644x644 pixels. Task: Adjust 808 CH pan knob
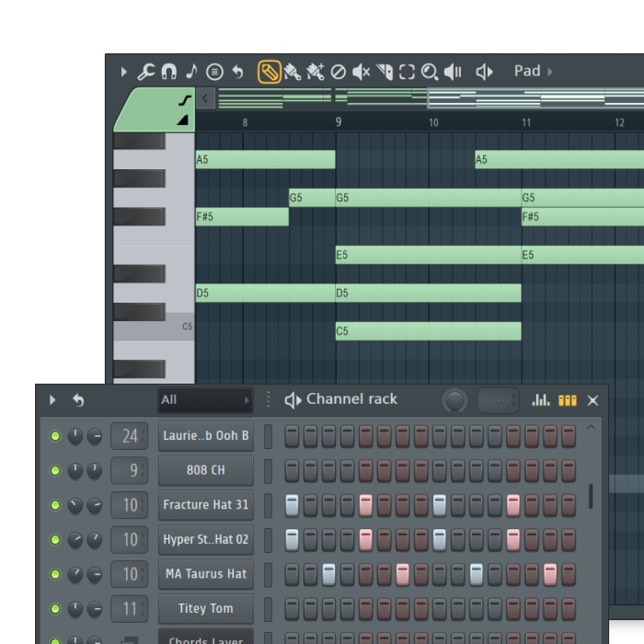tap(75, 471)
